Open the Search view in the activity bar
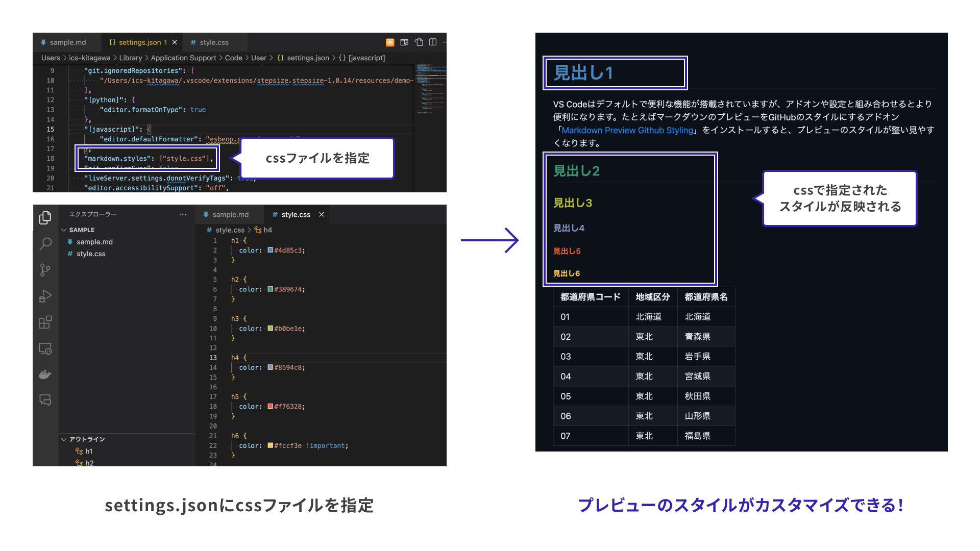980x551 pixels. [x=45, y=244]
